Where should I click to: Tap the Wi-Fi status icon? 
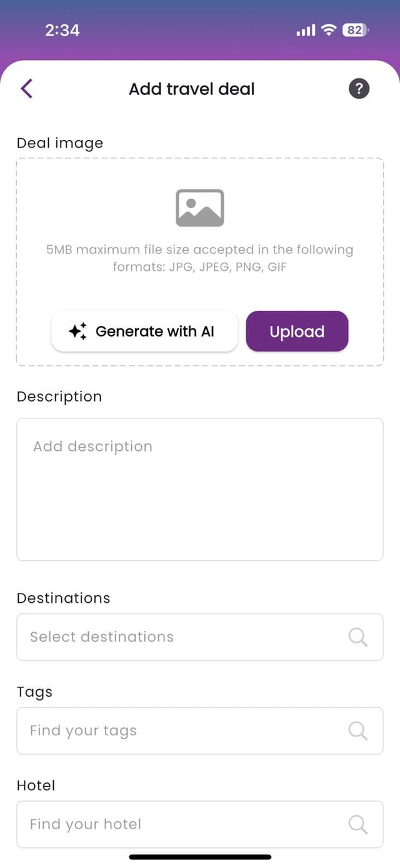pyautogui.click(x=329, y=29)
